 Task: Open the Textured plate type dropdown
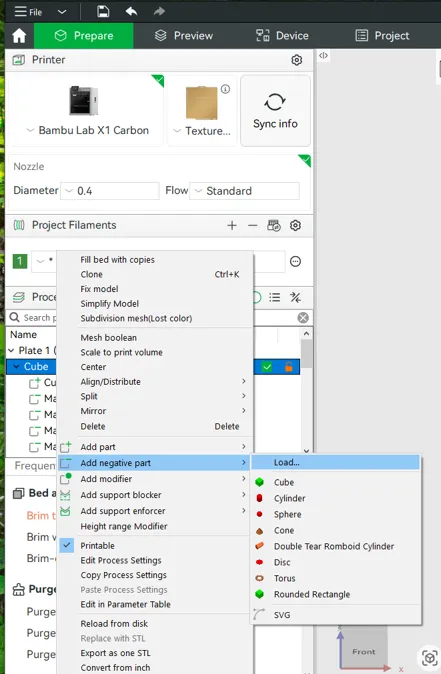202,131
